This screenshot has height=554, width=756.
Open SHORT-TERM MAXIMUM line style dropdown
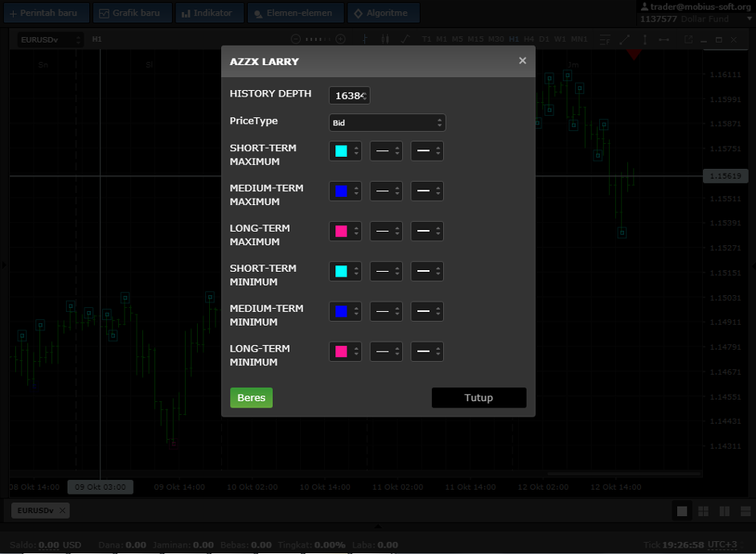pos(386,151)
